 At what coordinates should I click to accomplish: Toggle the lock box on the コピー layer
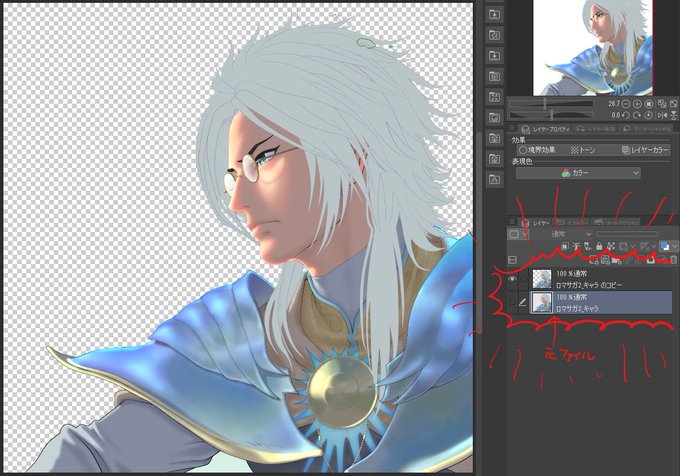523,279
